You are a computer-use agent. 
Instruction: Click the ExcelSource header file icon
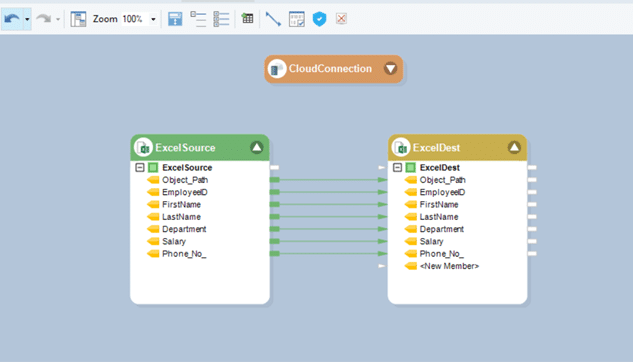(x=143, y=147)
